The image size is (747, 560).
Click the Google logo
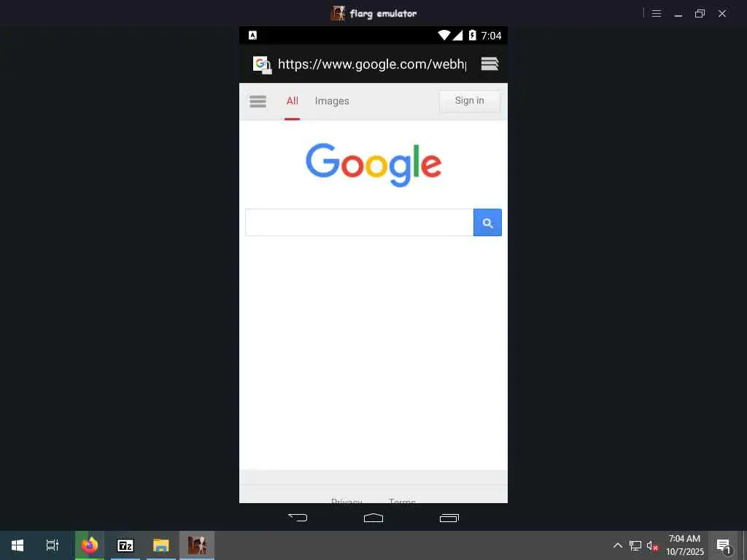tap(373, 165)
